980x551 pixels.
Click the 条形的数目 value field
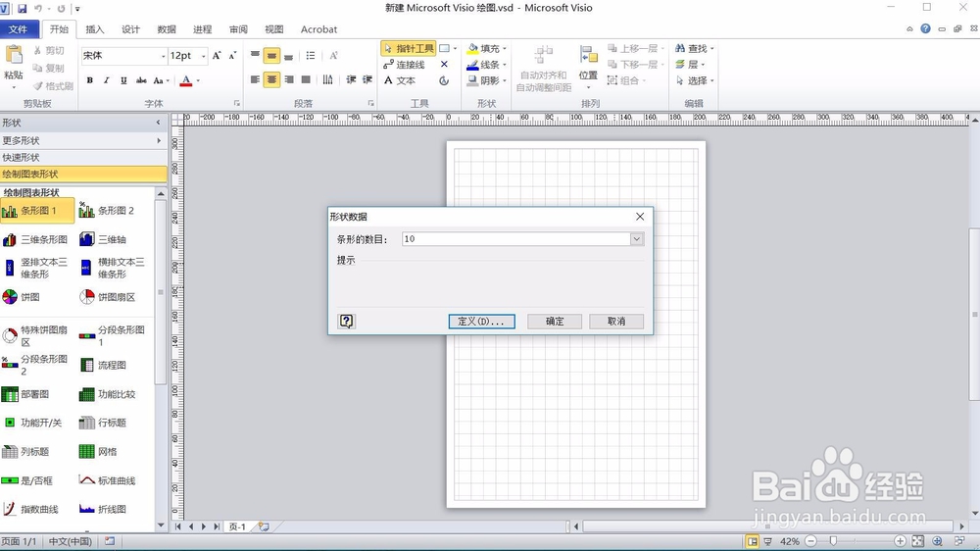point(515,239)
